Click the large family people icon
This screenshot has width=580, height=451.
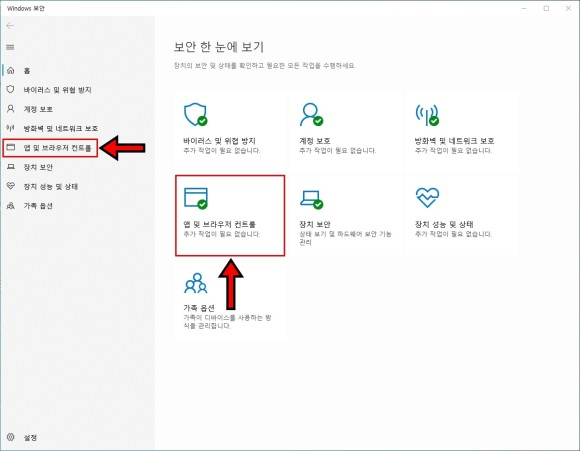click(196, 283)
